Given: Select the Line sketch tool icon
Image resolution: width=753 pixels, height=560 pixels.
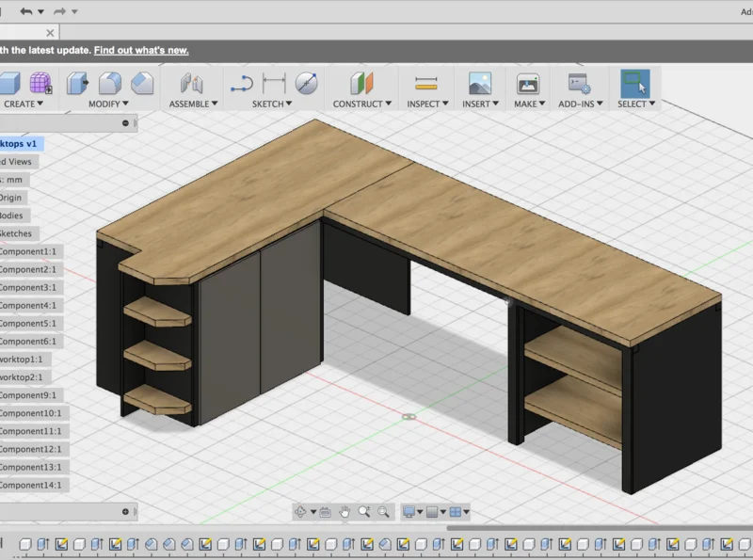Looking at the screenshot, I should [x=242, y=83].
